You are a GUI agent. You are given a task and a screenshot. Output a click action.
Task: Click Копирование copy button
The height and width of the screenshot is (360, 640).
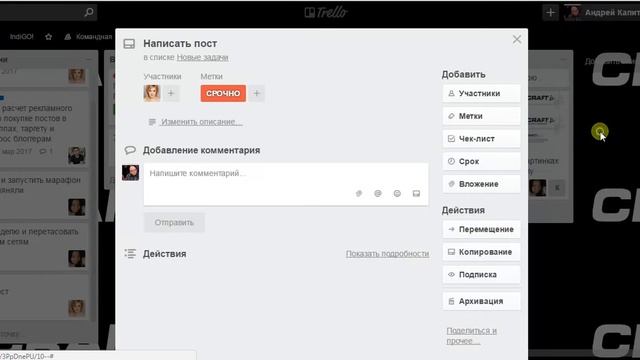click(481, 252)
